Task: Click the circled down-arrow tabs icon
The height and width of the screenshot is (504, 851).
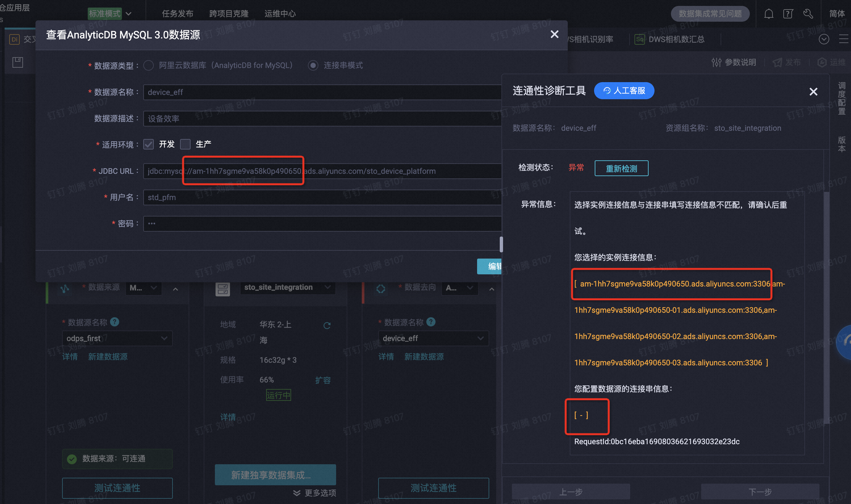Action: click(824, 39)
